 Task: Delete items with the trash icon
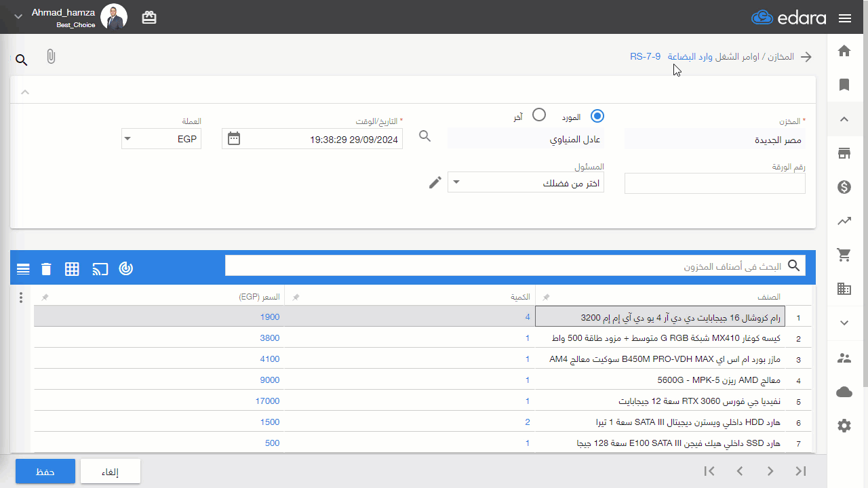point(46,269)
